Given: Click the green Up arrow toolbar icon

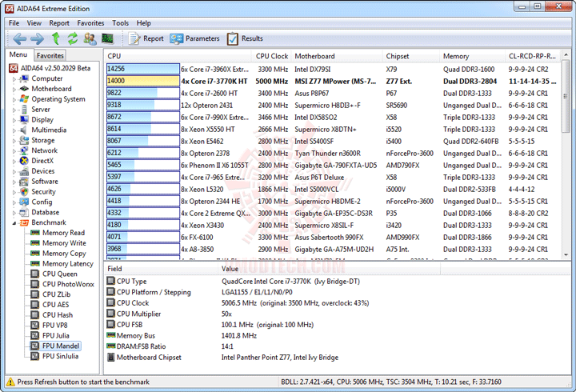Looking at the screenshot, I should coord(55,38).
